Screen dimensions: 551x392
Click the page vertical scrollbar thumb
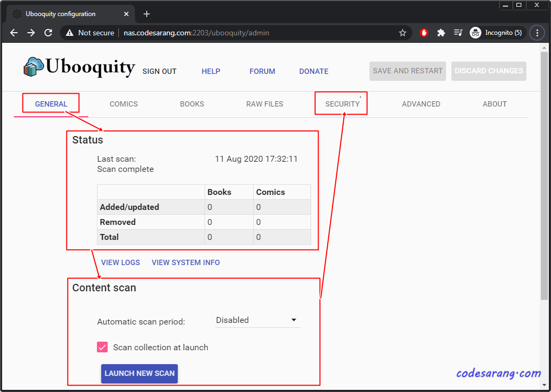point(544,176)
